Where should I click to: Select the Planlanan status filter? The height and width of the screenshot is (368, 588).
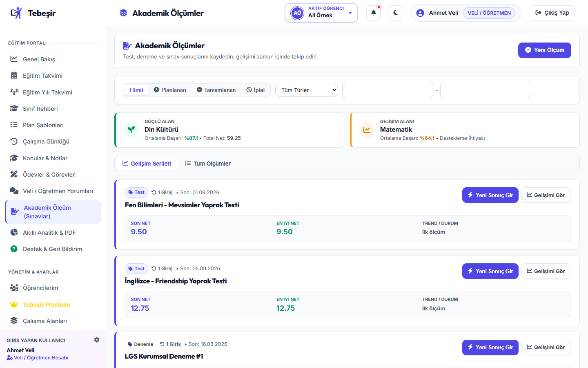[170, 90]
